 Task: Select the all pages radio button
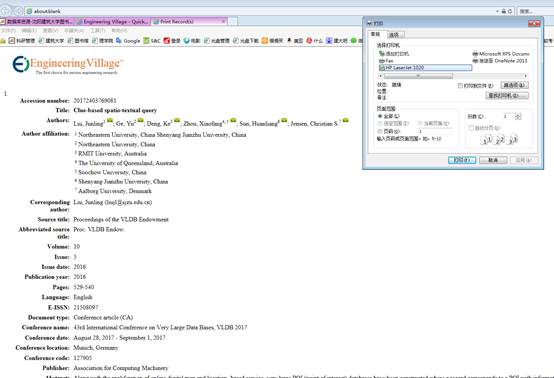380,116
